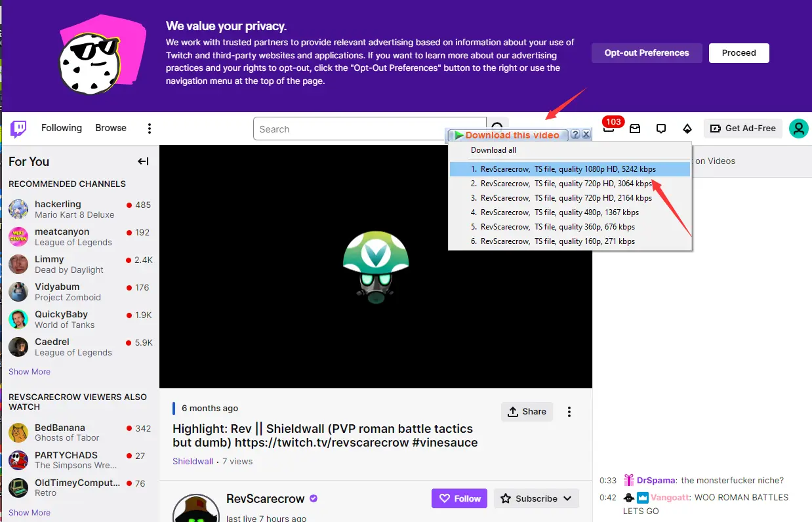This screenshot has width=812, height=522.
Task: Open the video's three-dot options menu
Action: click(x=569, y=411)
